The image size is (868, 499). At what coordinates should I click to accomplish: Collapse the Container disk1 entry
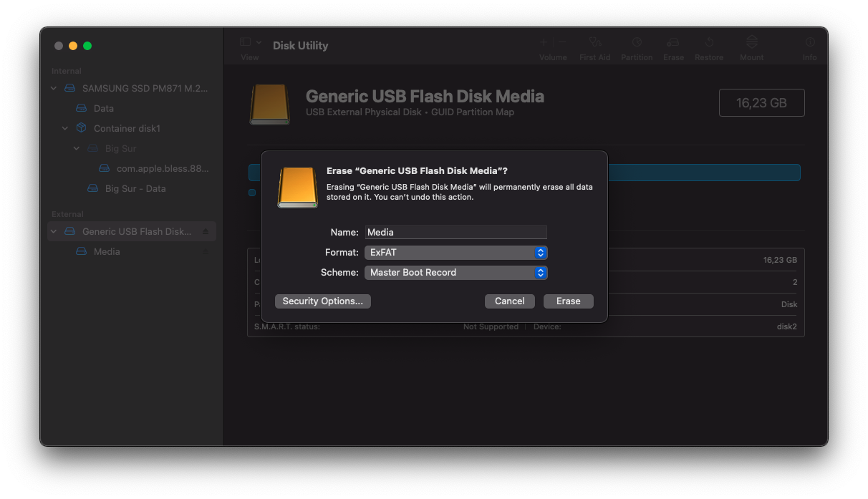[x=64, y=128]
